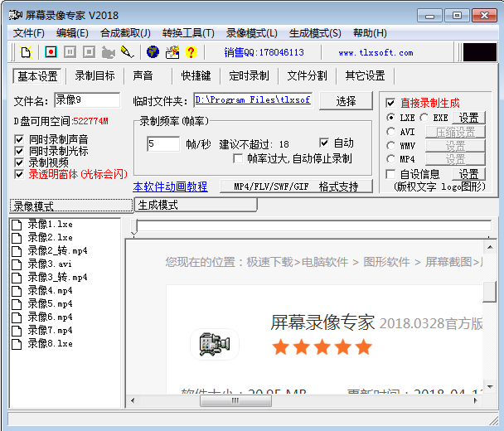
Task: Open the 录像模式(L) menu
Action: pos(252,33)
